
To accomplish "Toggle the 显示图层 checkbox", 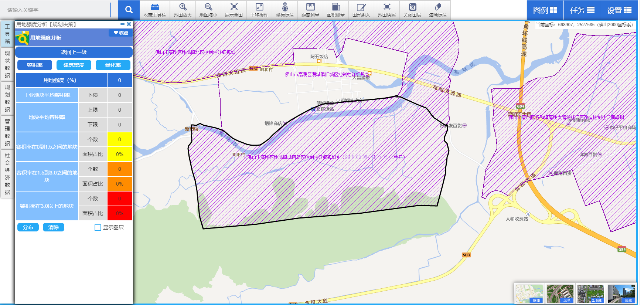I will (98, 228).
